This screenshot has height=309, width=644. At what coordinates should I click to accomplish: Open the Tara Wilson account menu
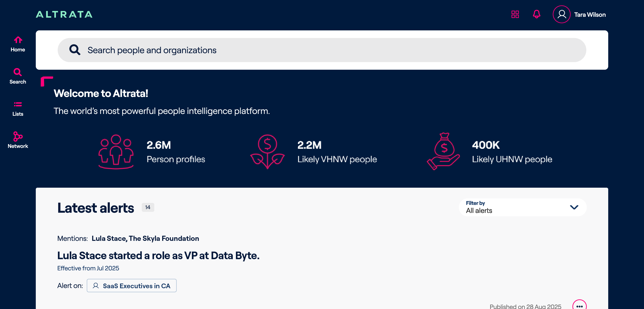(x=590, y=15)
